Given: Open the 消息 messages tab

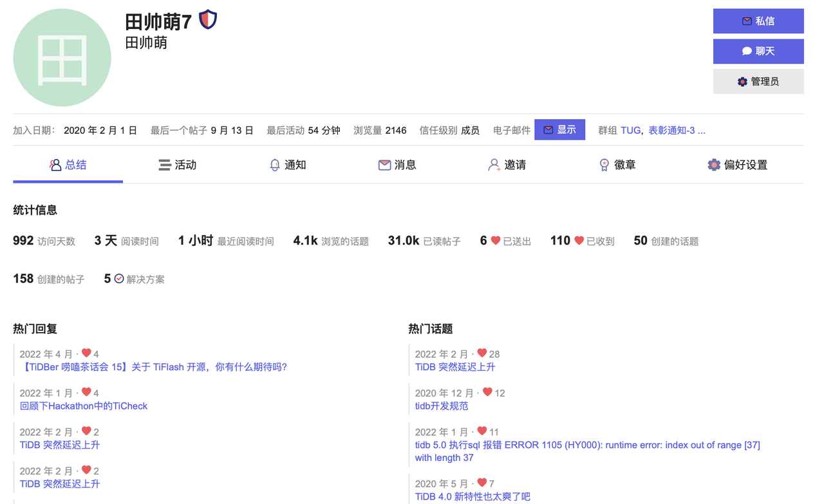Looking at the screenshot, I should pyautogui.click(x=397, y=165).
